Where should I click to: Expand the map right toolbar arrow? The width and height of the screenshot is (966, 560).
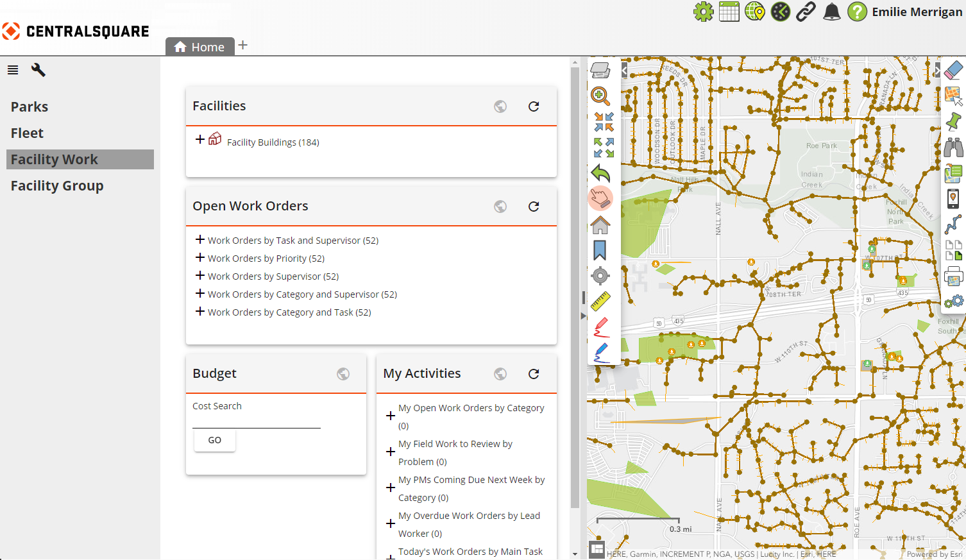(x=937, y=70)
